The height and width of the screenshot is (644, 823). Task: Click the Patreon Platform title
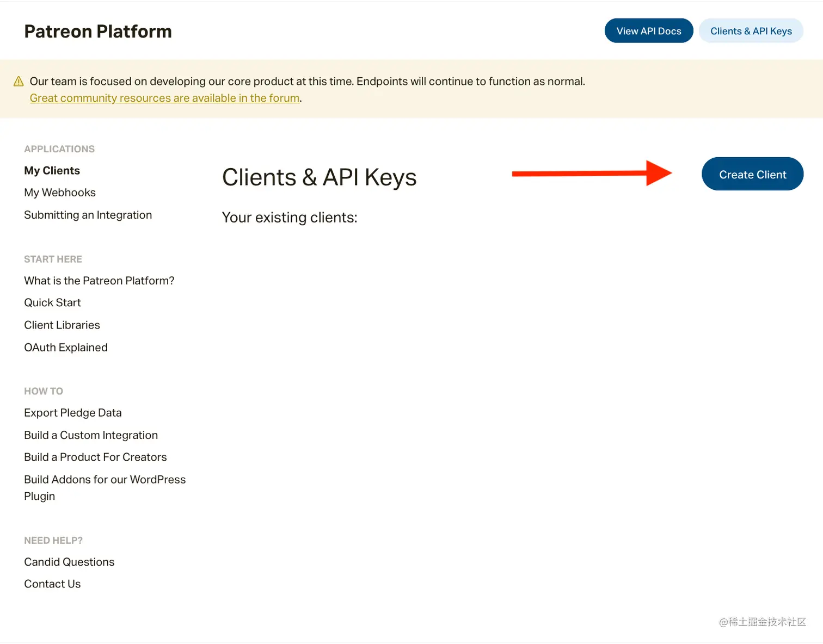click(98, 32)
